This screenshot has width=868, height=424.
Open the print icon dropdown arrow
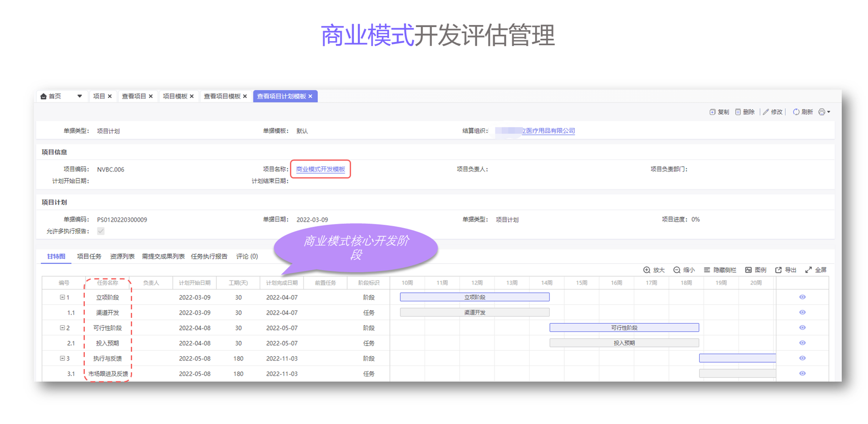[829, 112]
